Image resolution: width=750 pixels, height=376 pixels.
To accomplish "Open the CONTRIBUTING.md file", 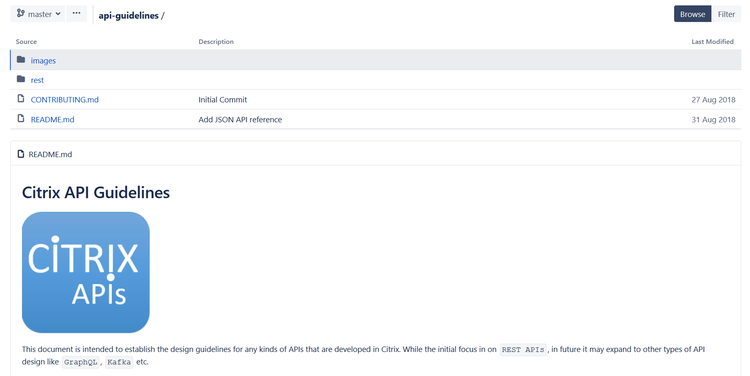I will tap(65, 100).
